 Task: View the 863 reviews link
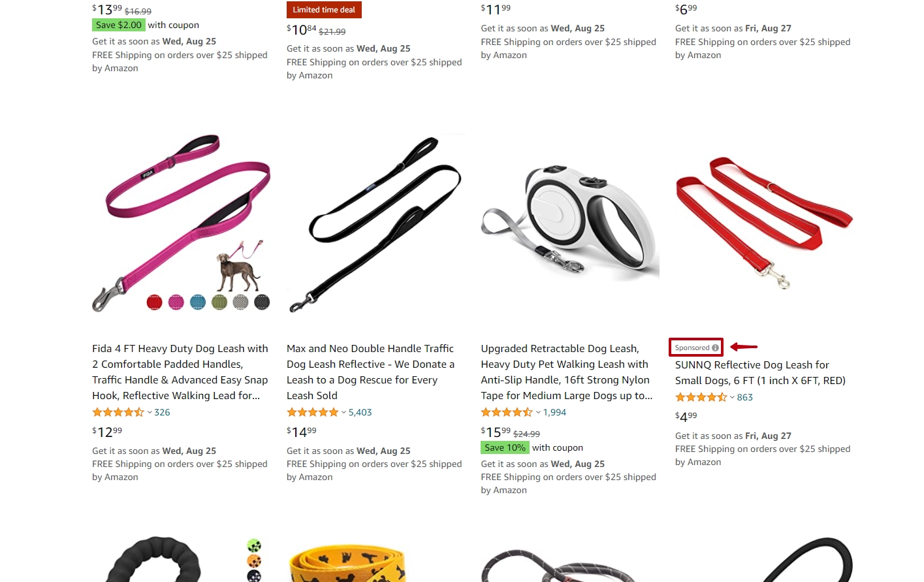745,398
